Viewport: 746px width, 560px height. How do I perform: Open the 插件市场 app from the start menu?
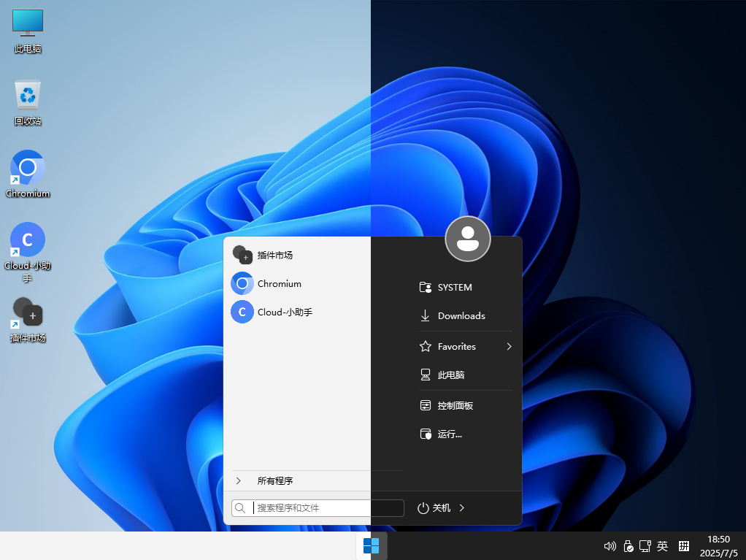click(275, 255)
